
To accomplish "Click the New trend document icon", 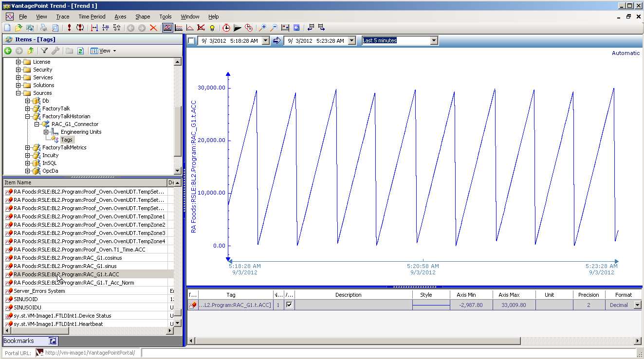I will [7, 28].
